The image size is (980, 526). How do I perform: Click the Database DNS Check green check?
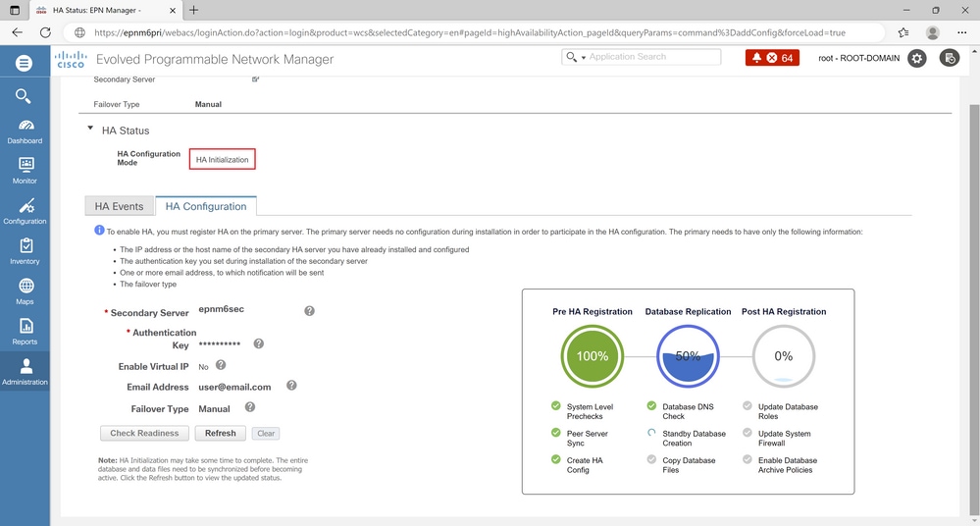click(x=651, y=406)
